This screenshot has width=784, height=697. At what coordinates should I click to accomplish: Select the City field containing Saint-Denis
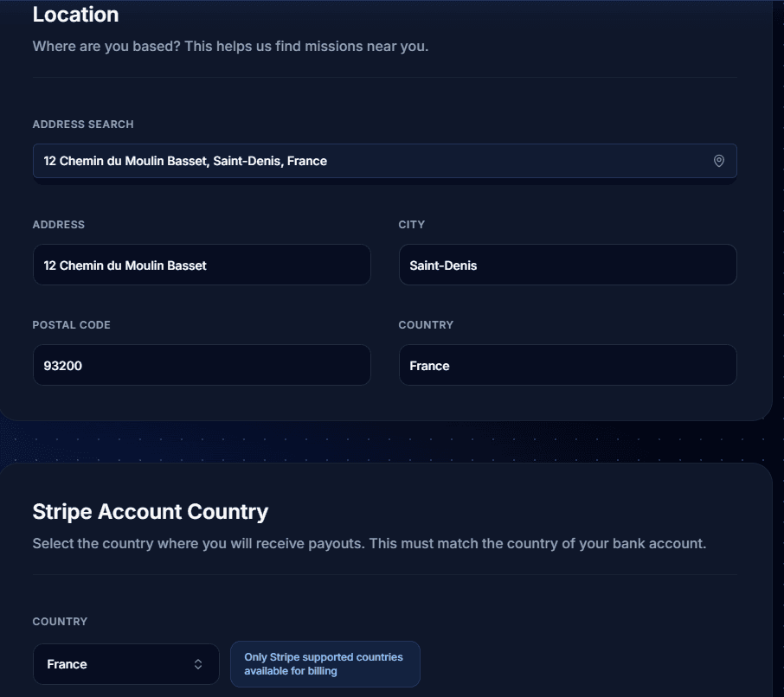(567, 265)
